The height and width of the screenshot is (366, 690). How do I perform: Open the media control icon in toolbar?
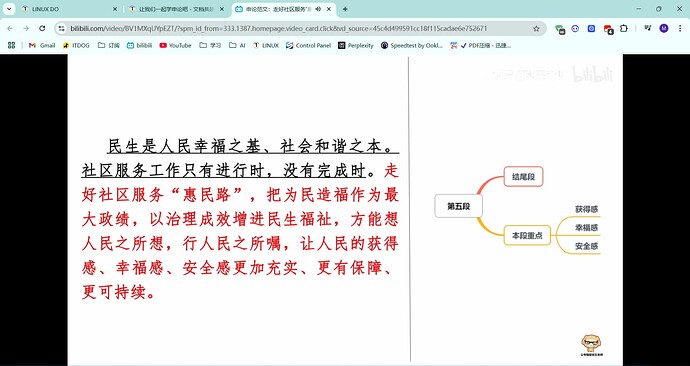click(x=648, y=29)
